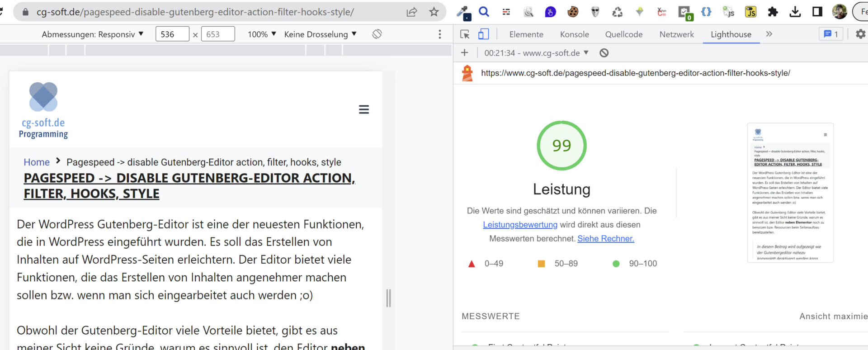The image size is (868, 350).
Task: Open the DevTools settings gear
Action: [861, 34]
